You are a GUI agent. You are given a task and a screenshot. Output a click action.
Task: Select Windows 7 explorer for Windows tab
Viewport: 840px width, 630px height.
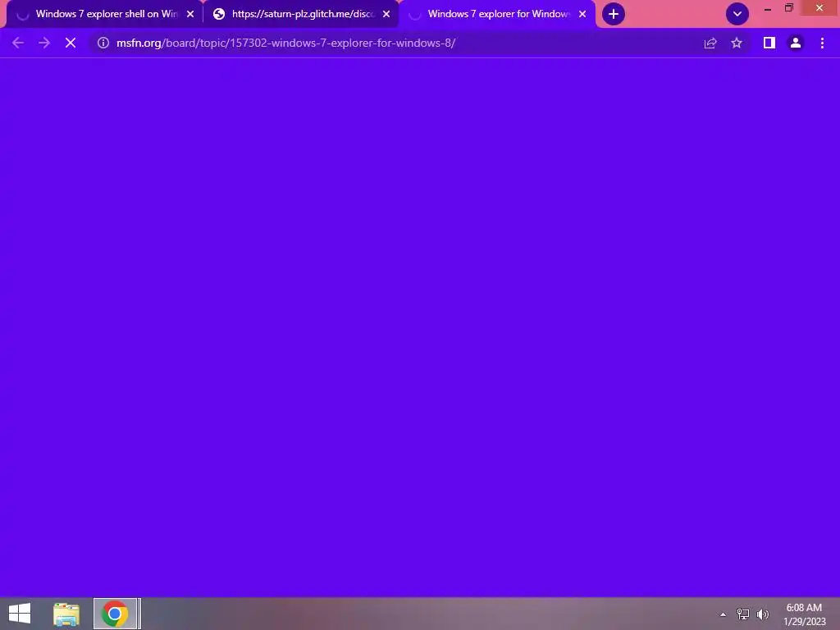498,14
